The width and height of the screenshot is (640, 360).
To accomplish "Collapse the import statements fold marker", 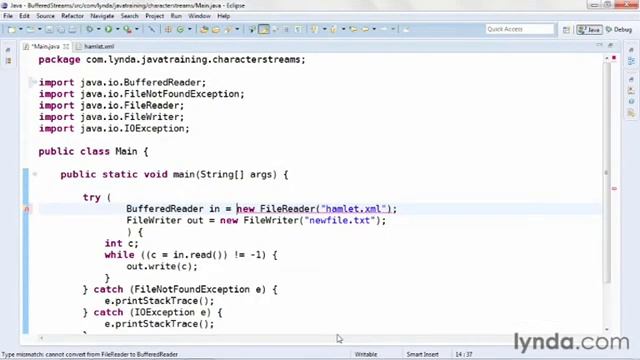I will pyautogui.click(x=34, y=82).
